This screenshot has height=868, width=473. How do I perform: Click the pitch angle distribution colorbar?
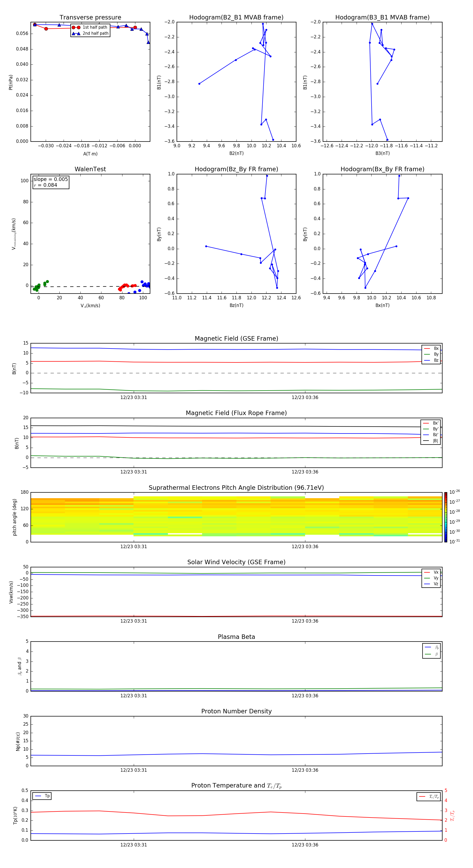click(x=445, y=517)
